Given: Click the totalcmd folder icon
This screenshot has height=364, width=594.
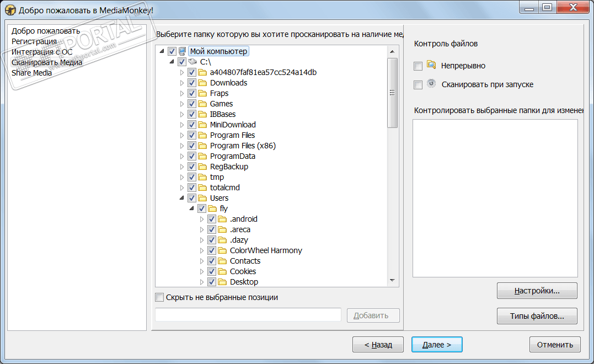Looking at the screenshot, I should (202, 188).
